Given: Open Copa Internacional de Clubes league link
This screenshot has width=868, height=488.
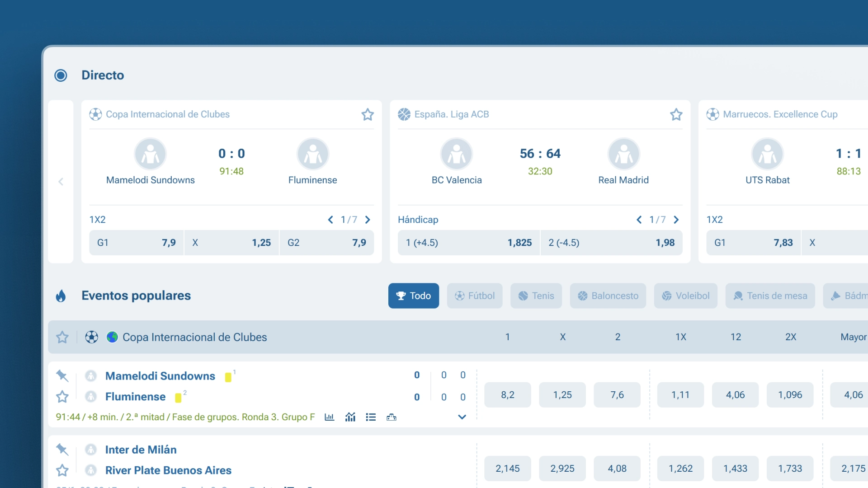Looking at the screenshot, I should pyautogui.click(x=195, y=337).
